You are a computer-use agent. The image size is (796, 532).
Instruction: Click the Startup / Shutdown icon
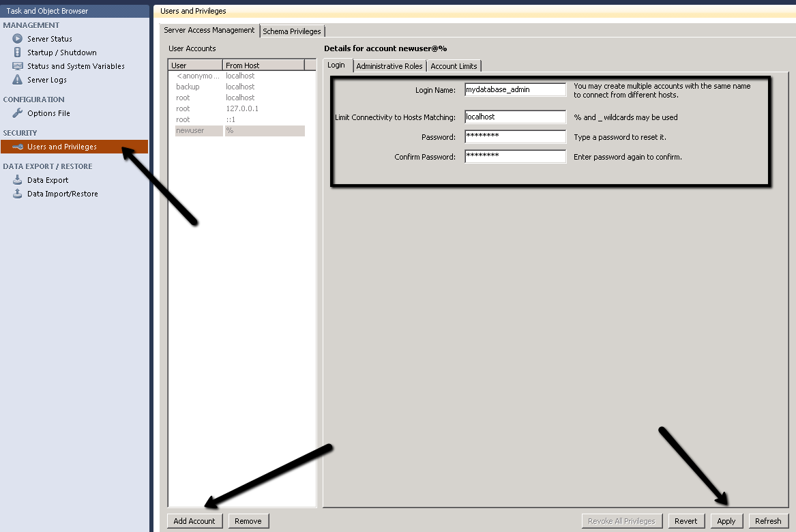point(18,53)
